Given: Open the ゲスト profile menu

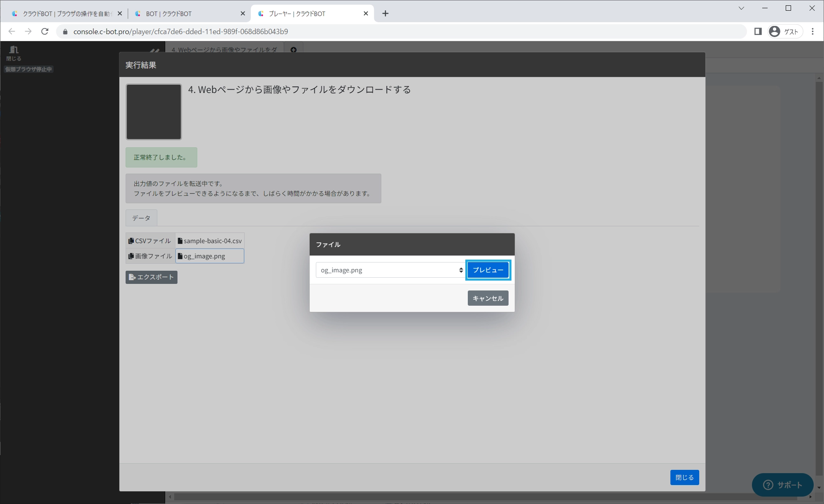Looking at the screenshot, I should (x=785, y=32).
